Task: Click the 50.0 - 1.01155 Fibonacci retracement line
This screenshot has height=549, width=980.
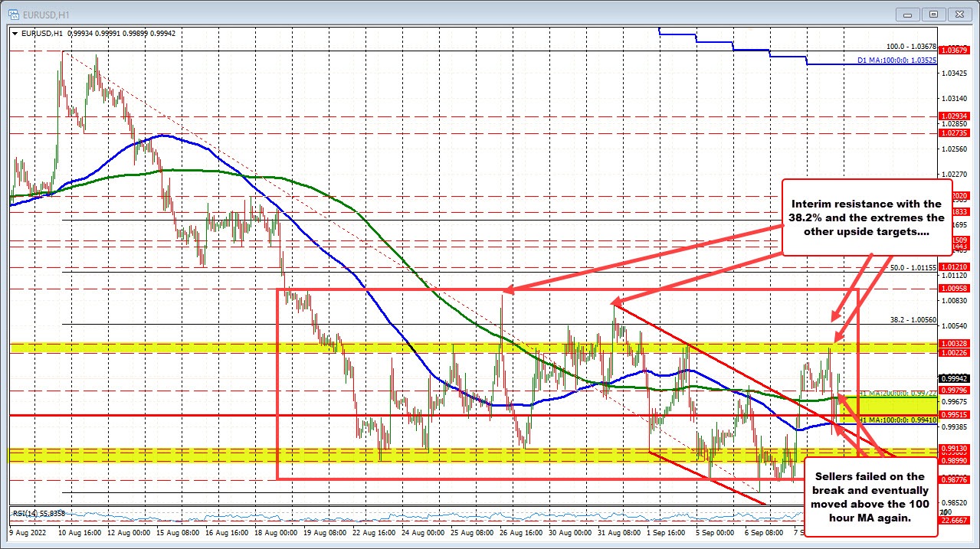Action: [x=913, y=267]
